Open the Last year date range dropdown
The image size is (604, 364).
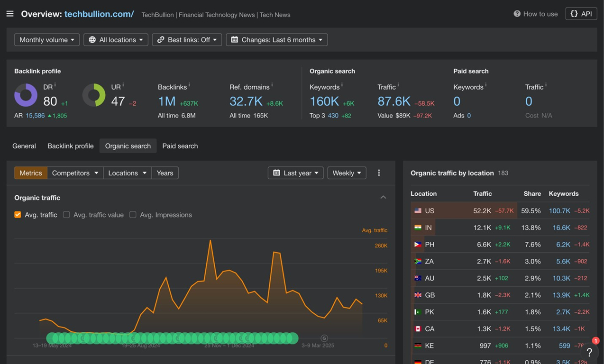click(x=296, y=173)
